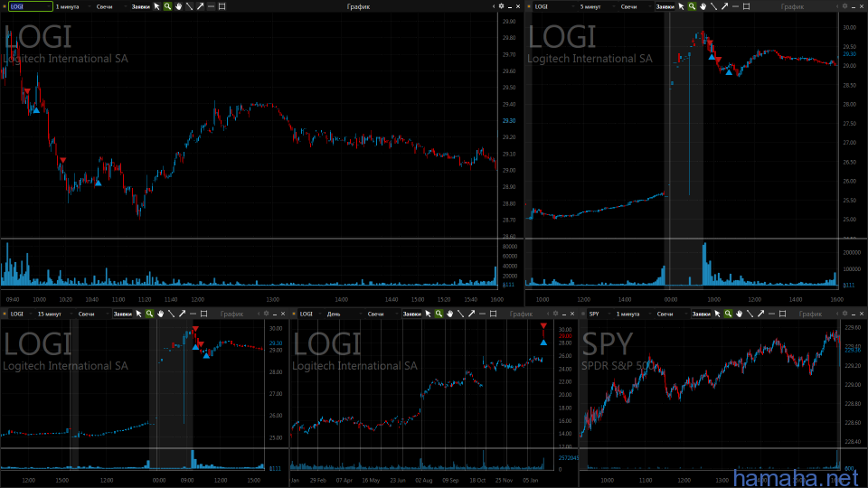Select the cursor pointer tool in the LOGI 5-minute chart
Screen dimensions: 868x488
[x=681, y=6]
